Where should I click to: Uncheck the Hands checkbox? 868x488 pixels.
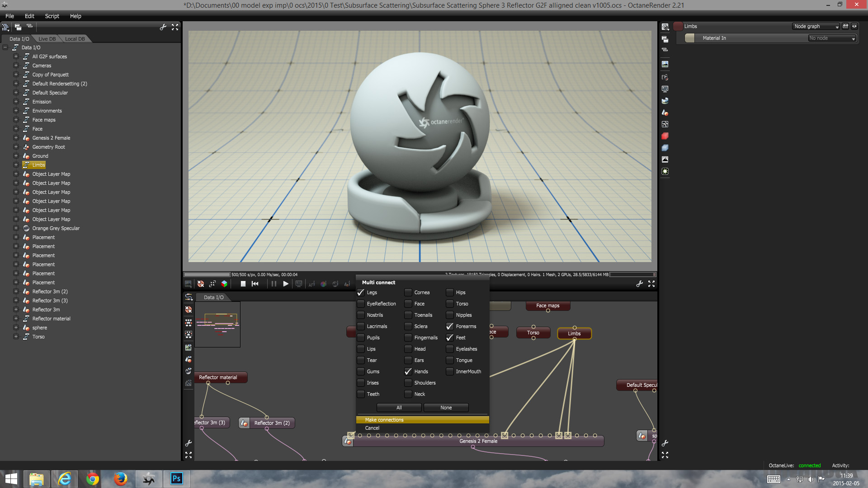click(x=408, y=371)
